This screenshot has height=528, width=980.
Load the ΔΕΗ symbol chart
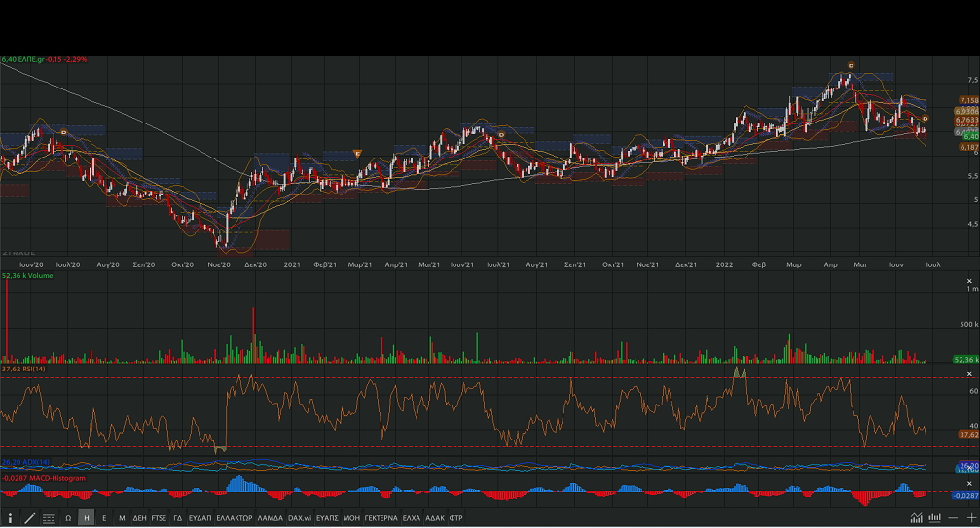(x=139, y=518)
